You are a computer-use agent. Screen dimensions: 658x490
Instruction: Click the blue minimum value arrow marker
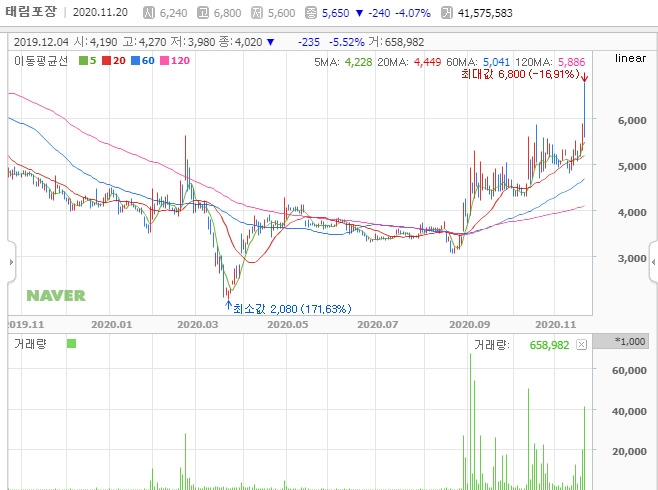tap(228, 305)
